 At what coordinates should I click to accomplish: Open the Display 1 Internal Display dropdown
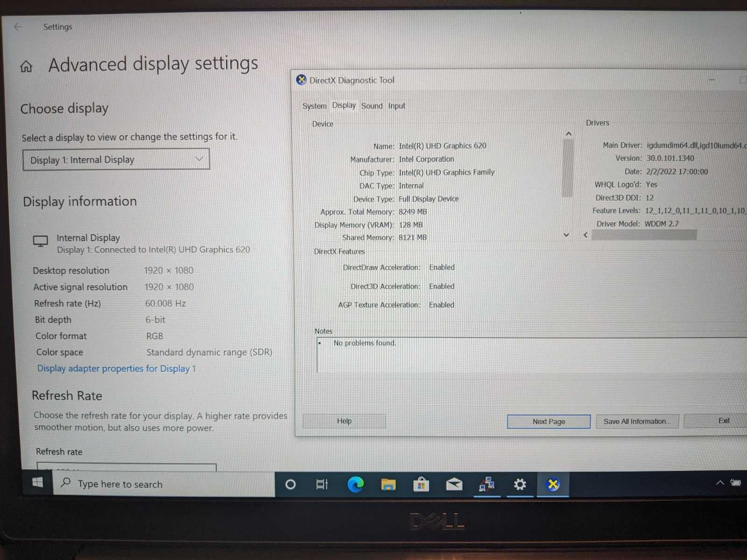click(x=116, y=160)
